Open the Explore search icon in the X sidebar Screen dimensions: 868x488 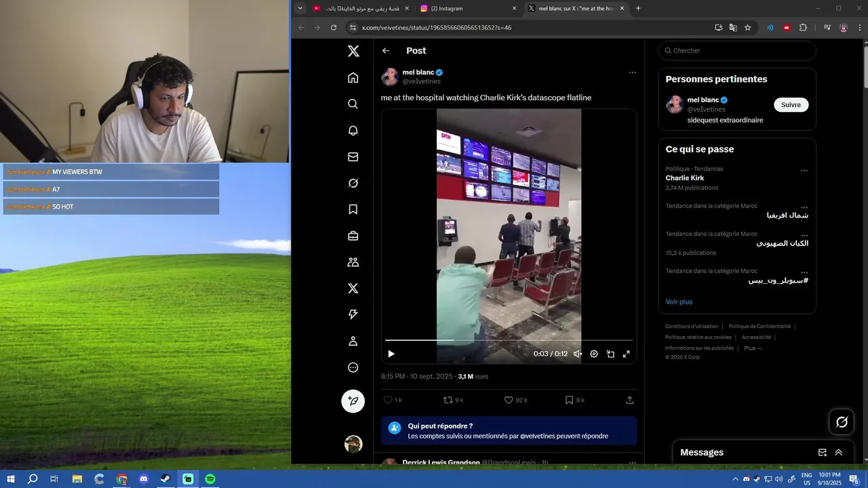click(x=353, y=104)
